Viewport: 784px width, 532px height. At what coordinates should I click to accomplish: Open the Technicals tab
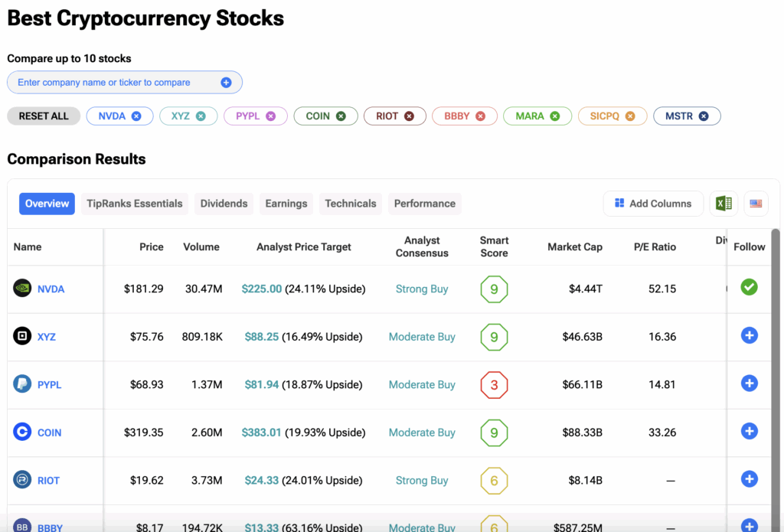pos(351,204)
